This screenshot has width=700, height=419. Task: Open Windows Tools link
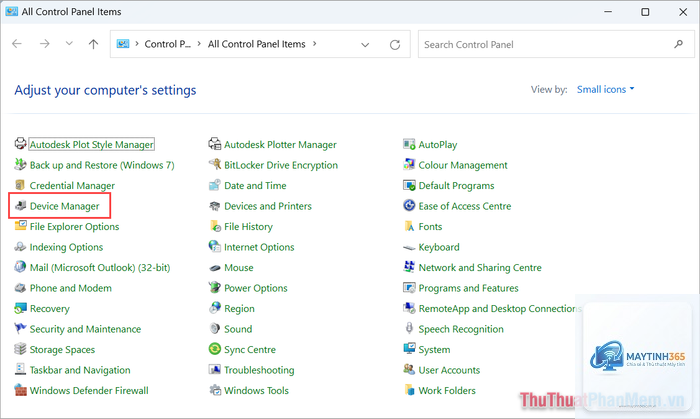256,390
